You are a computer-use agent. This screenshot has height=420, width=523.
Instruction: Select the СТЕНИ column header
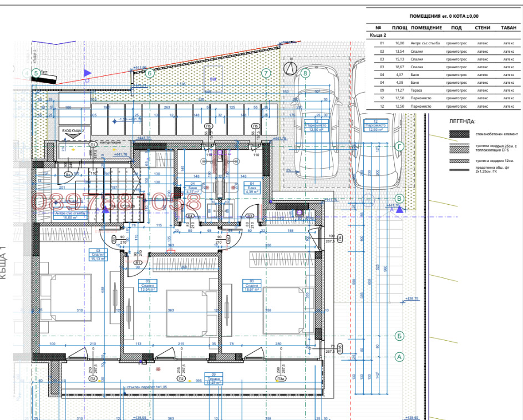point(483,28)
